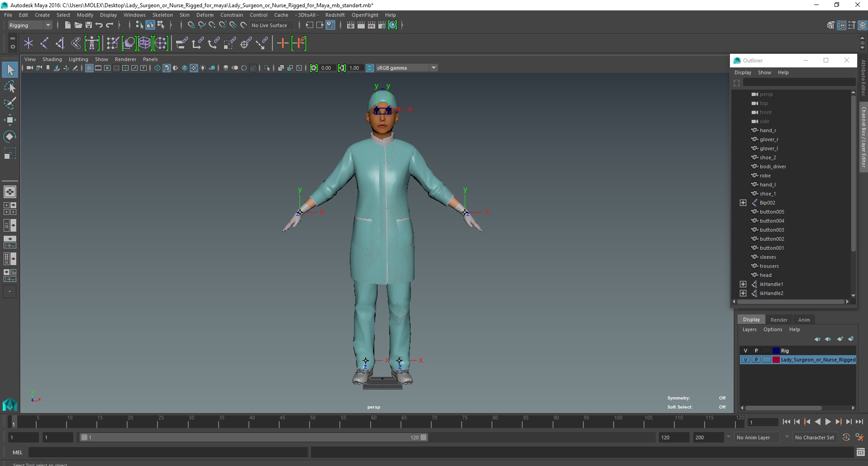Create a new scene file

click(67, 25)
